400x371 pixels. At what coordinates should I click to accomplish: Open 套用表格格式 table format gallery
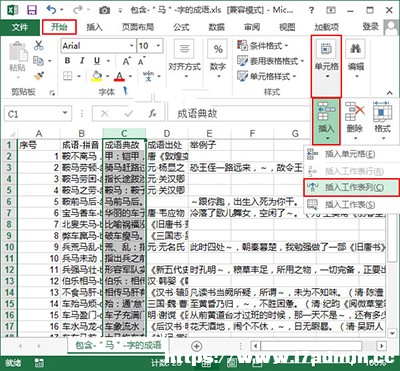tap(270, 61)
